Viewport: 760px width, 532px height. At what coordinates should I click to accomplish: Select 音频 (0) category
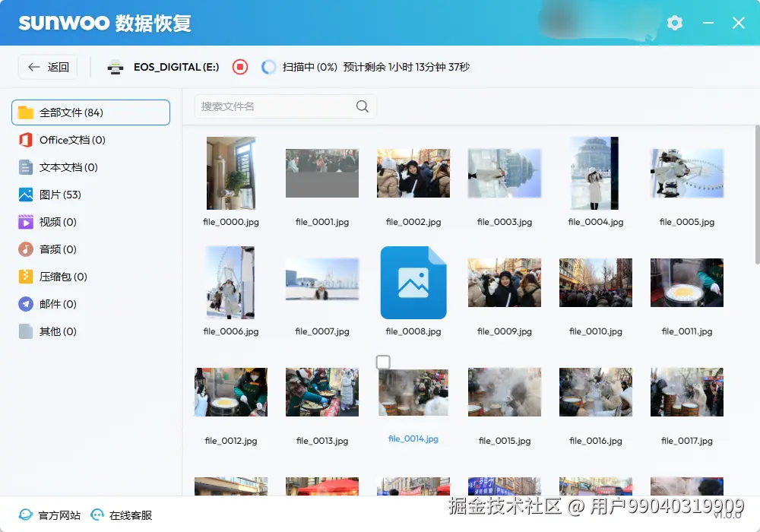[90, 249]
